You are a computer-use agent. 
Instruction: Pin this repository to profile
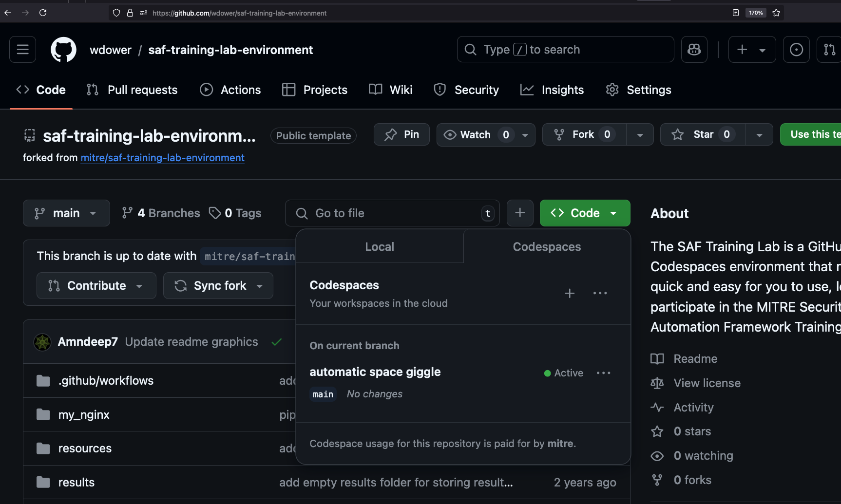(x=401, y=135)
